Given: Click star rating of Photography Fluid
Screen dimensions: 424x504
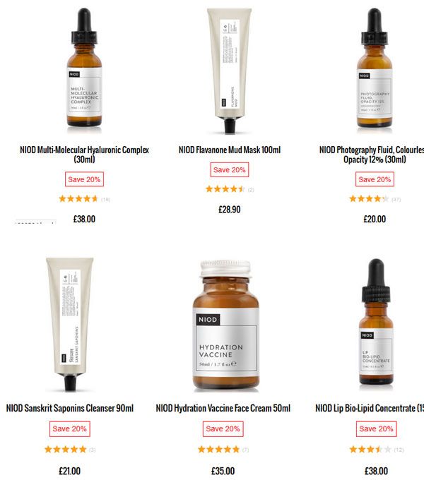Looking at the screenshot, I should (369, 199).
